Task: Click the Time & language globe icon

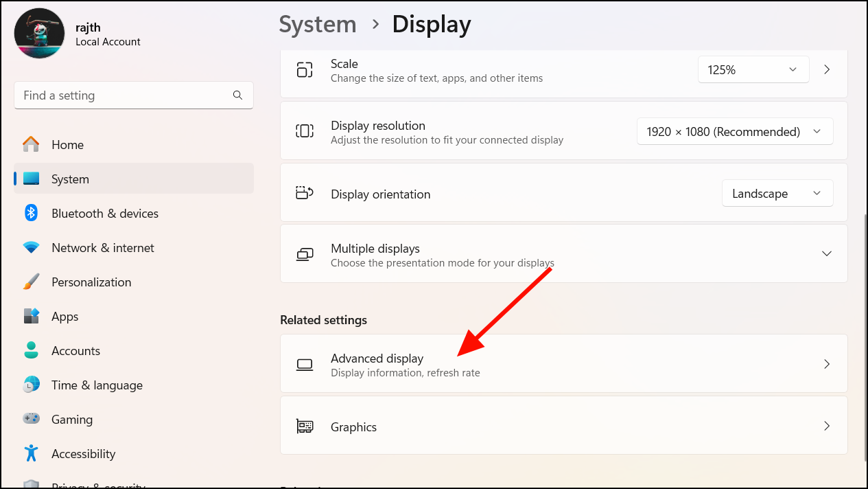Action: [x=31, y=385]
